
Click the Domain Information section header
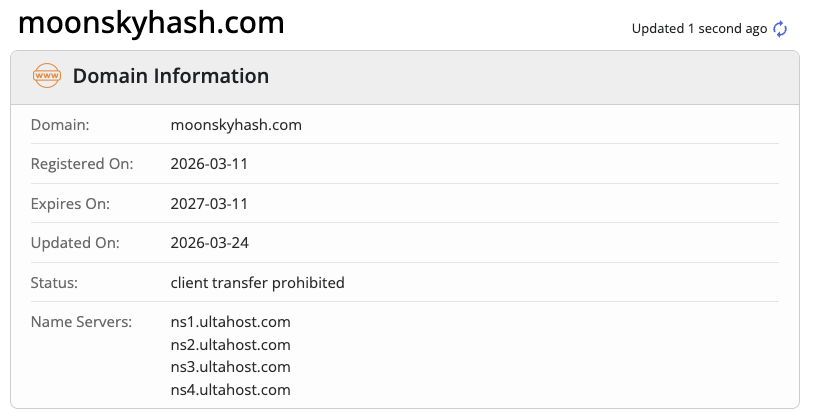pos(171,76)
